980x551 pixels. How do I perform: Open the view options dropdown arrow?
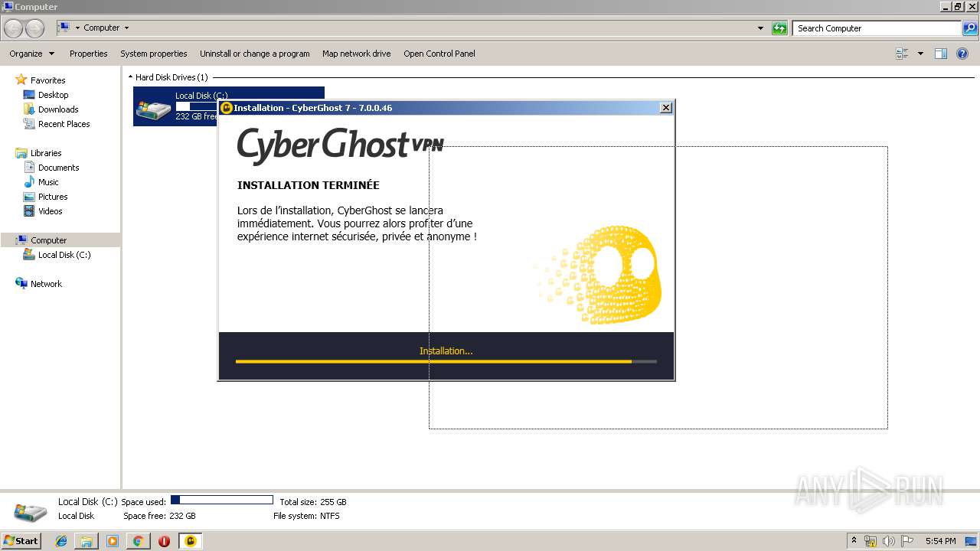pos(920,54)
